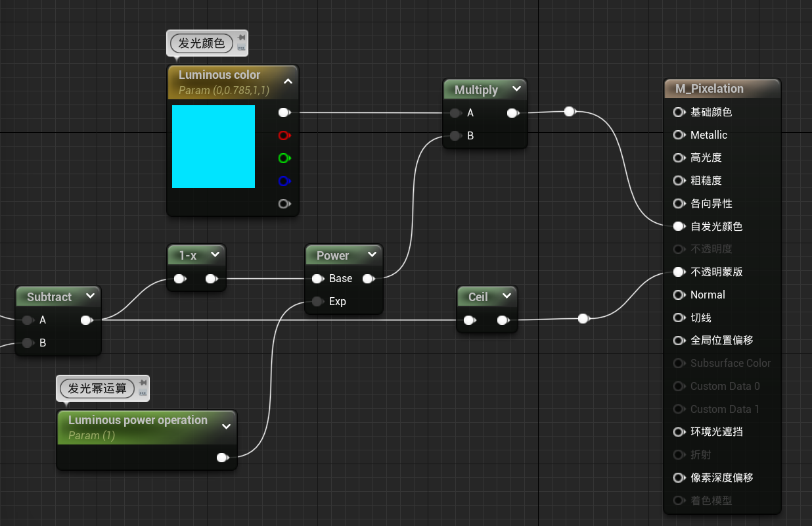Screen dimensions: 812x526
Task: Expand Luminous power operation node chevron
Action: [x=227, y=427]
